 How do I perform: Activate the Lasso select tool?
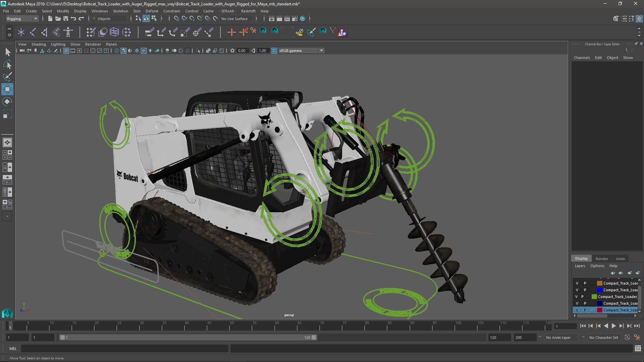click(7, 64)
